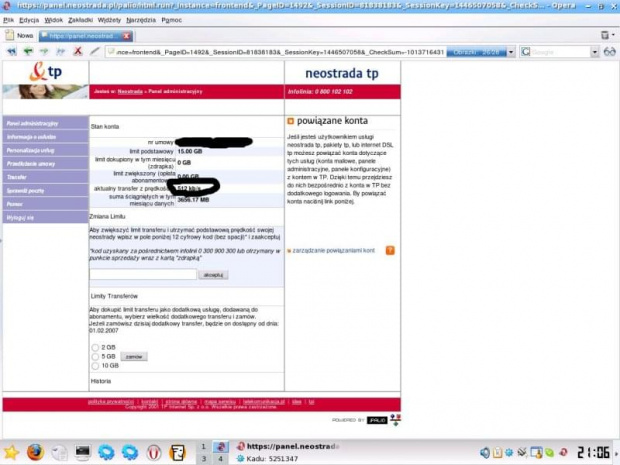Open the Neostrada breadcrumb link
The image size is (620, 465).
[x=130, y=91]
